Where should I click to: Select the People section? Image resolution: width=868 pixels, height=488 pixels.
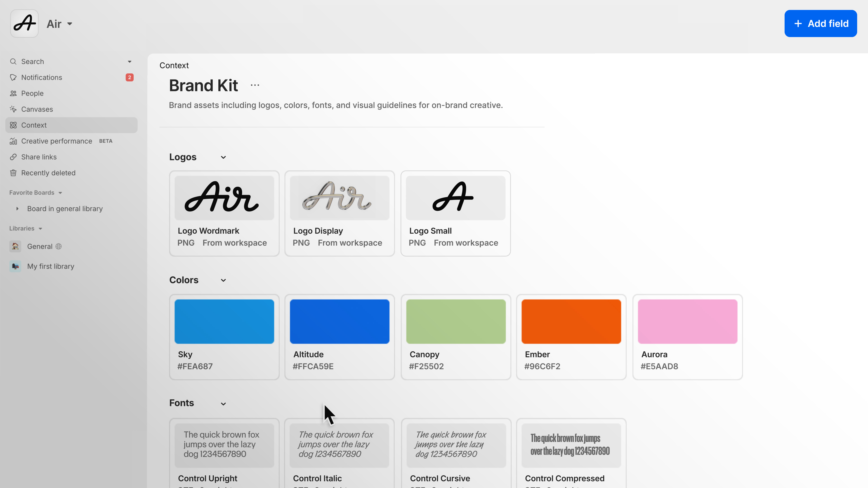click(32, 93)
